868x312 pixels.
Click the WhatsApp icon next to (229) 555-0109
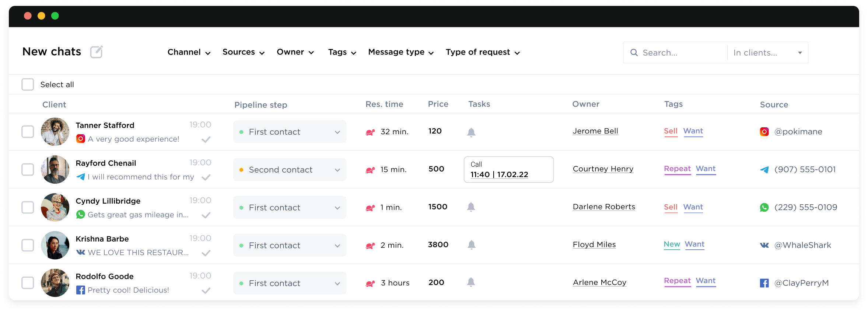(764, 207)
